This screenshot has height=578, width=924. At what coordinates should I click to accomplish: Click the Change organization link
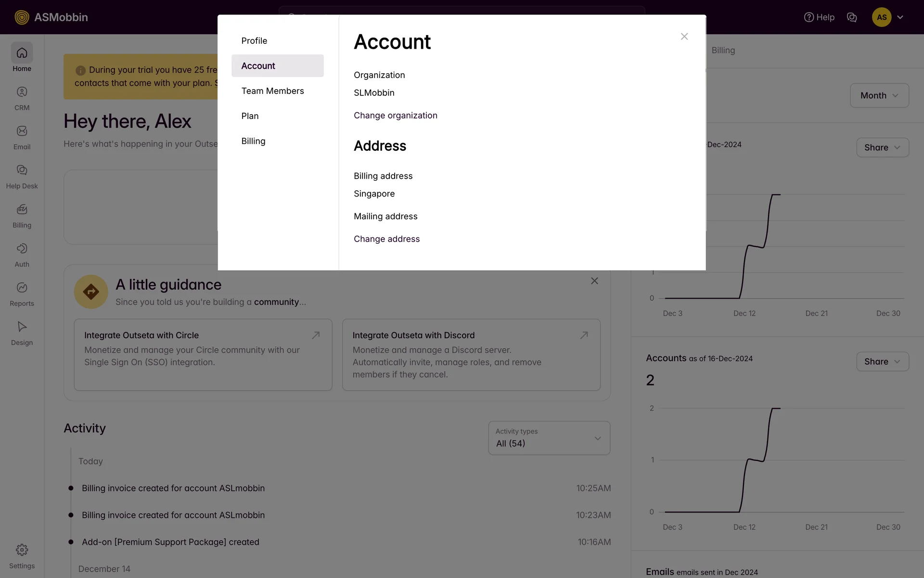(x=395, y=116)
